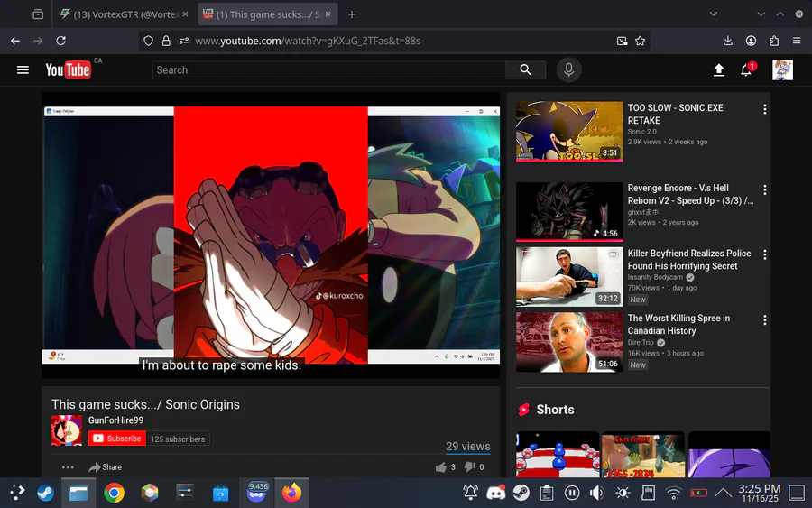Image resolution: width=812 pixels, height=508 pixels.
Task: Open Wi-Fi network settings in the tray
Action: (x=673, y=493)
